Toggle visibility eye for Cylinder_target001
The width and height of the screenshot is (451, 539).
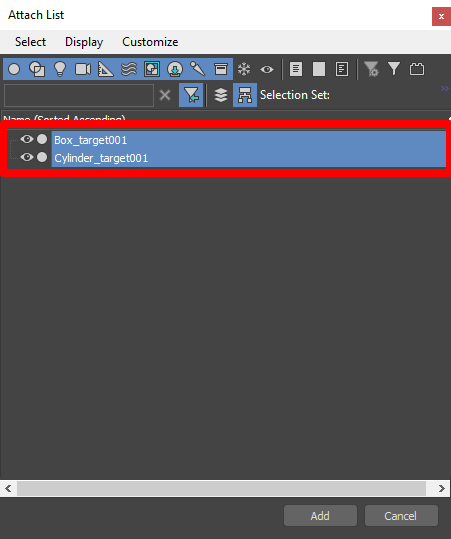(27, 157)
